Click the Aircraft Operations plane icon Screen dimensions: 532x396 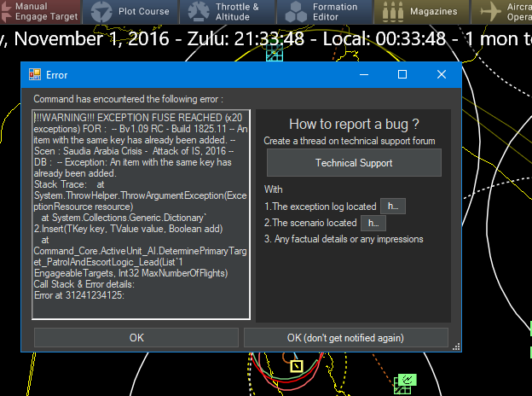point(490,12)
